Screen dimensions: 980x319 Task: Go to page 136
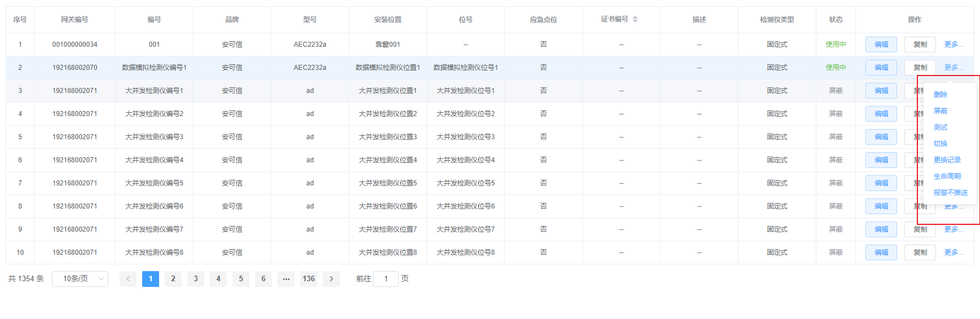(x=309, y=279)
